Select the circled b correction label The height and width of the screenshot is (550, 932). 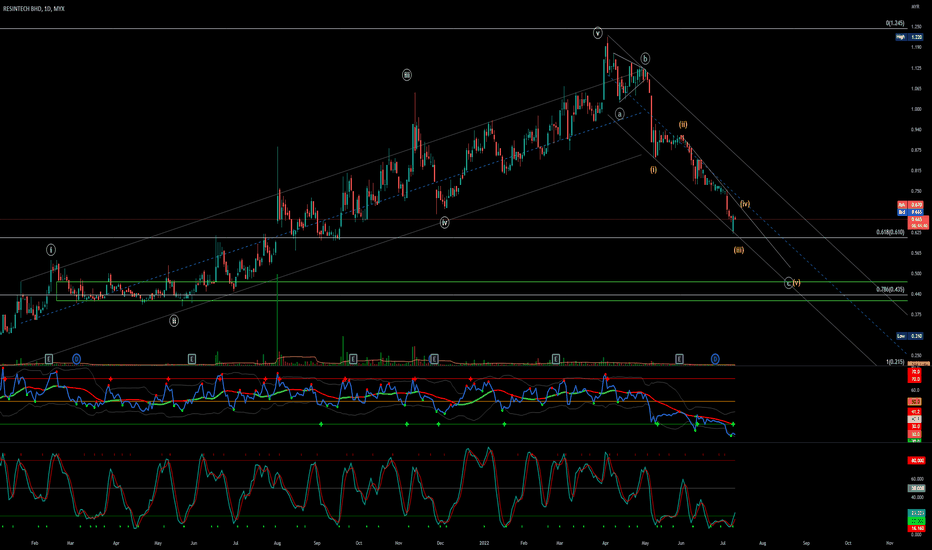click(645, 58)
